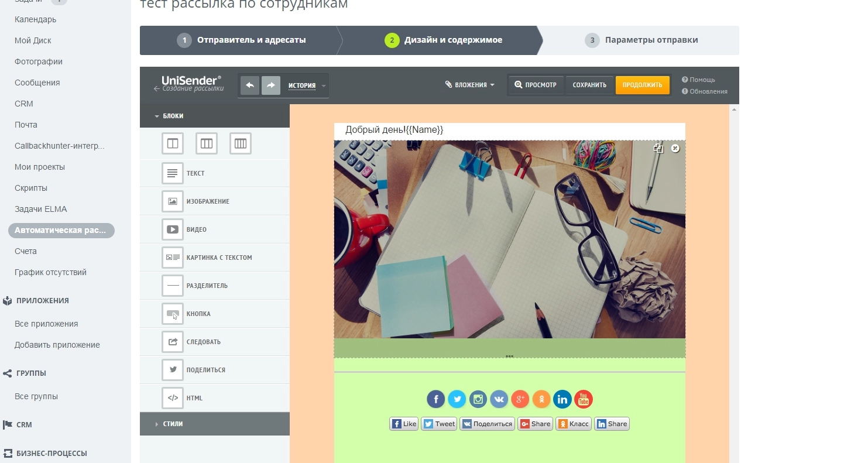This screenshot has width=868, height=463.
Task: Click the YouTube social icon
Action: (x=584, y=399)
